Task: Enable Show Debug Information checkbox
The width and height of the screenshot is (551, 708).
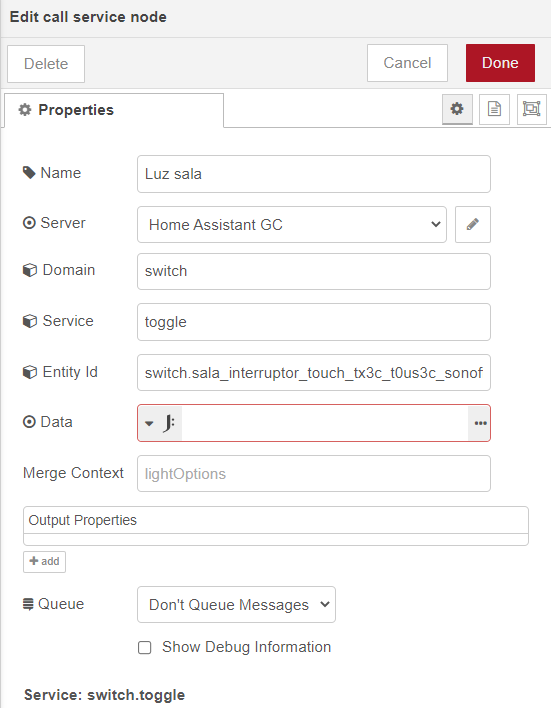Action: 145,647
